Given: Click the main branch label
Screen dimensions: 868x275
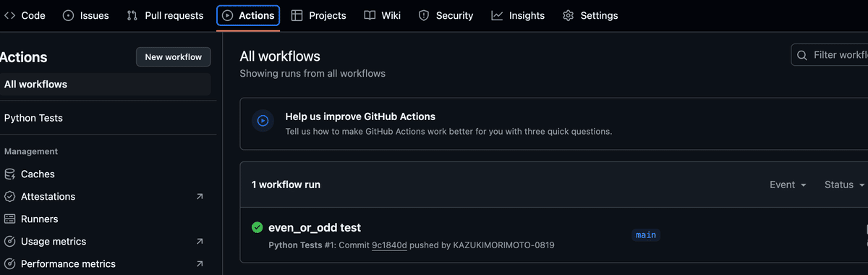Looking at the screenshot, I should 646,234.
